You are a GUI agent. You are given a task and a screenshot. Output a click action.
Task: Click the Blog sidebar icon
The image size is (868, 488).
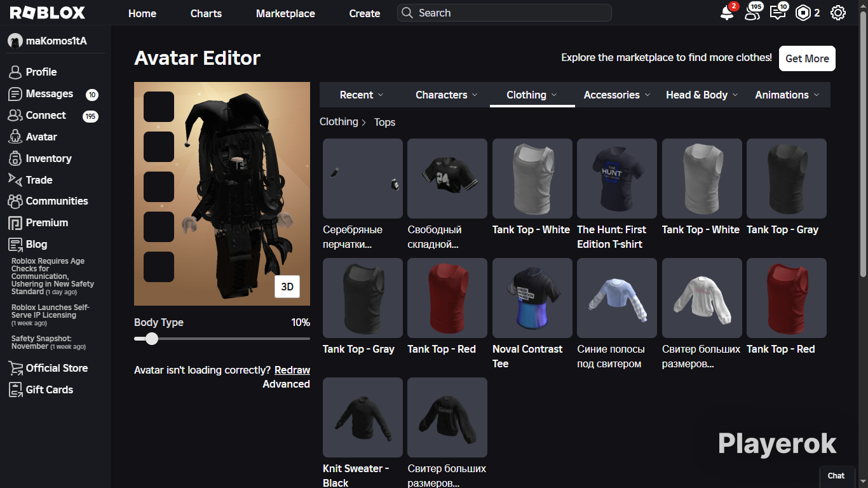[15, 245]
